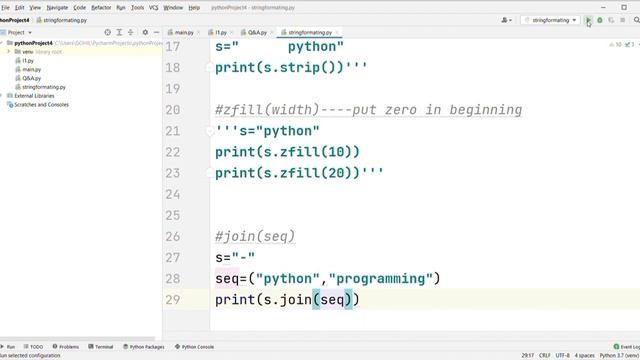Open the Code menu
The width and height of the screenshot is (640, 360).
point(80,8)
